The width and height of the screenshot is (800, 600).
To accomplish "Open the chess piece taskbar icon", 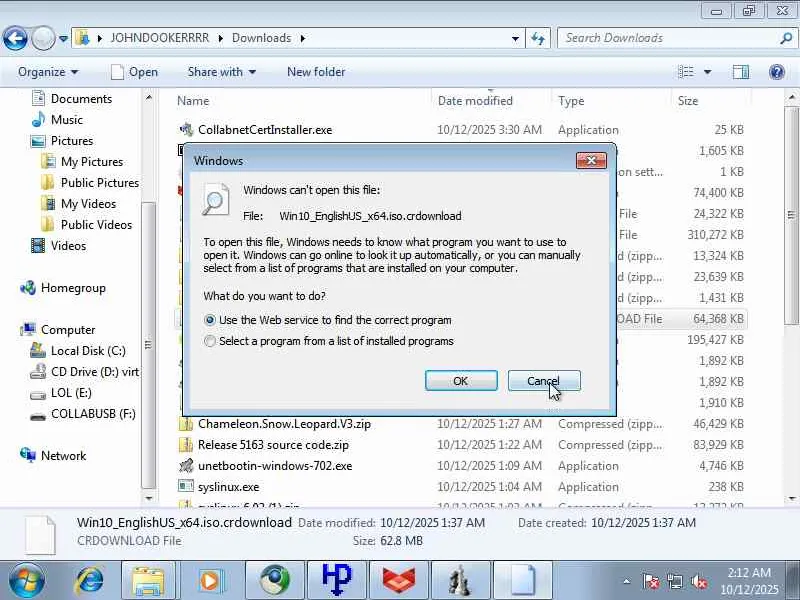I will [460, 581].
